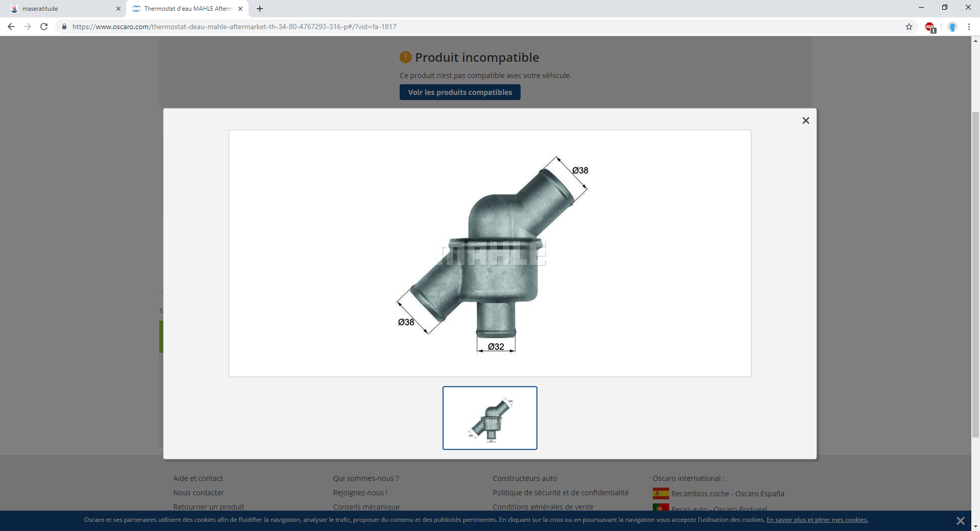Go forward in browser history

click(x=28, y=27)
